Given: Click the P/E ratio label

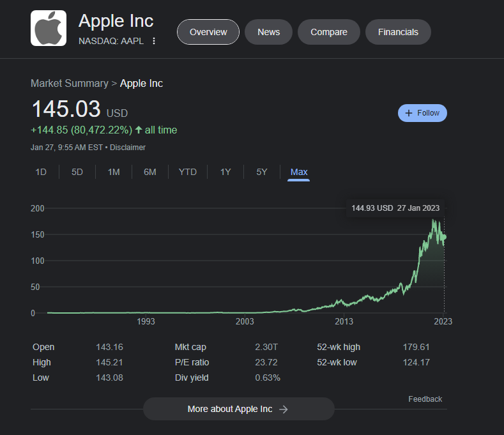Looking at the screenshot, I should pyautogui.click(x=192, y=362).
